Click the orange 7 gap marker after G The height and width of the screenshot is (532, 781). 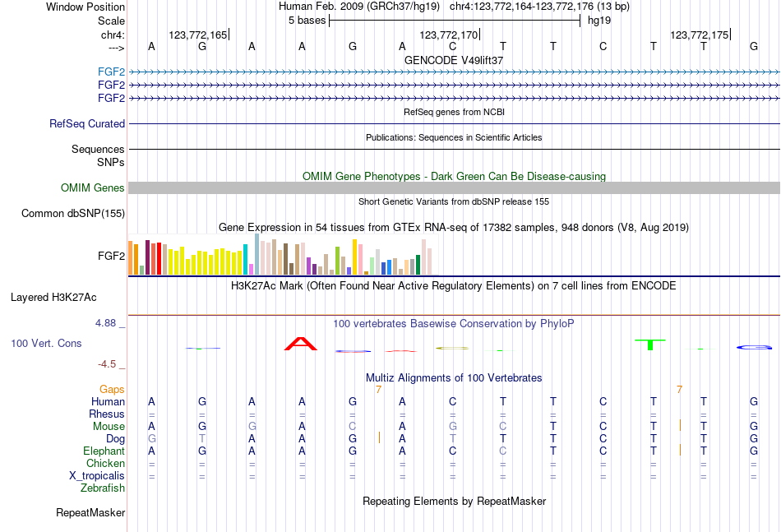(x=378, y=390)
